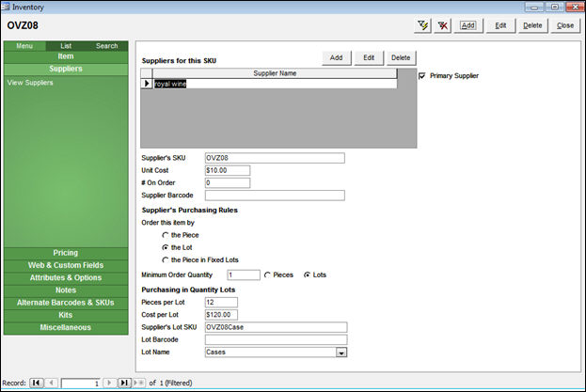Click the Unit Cost field
586x392 pixels.
(228, 170)
